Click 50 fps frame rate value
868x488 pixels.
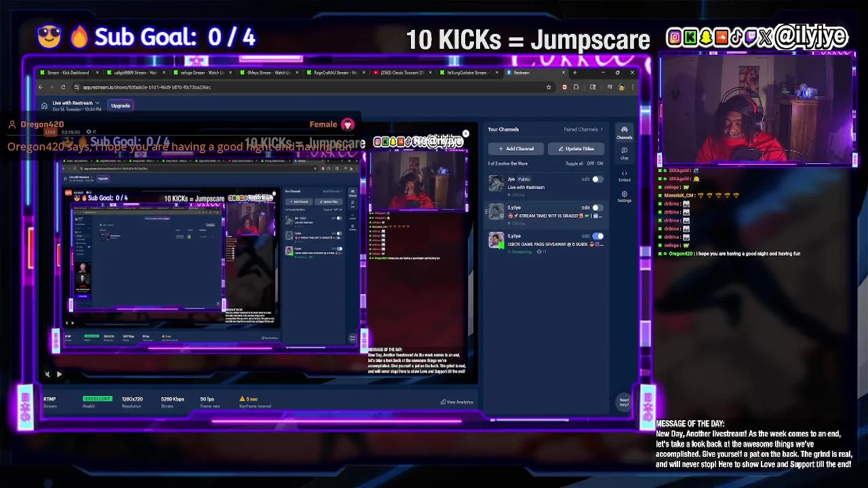point(208,399)
